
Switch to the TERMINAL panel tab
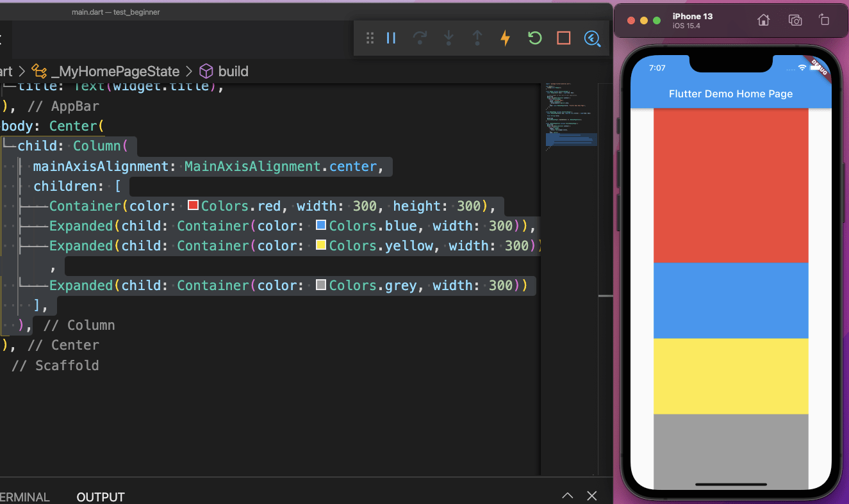(x=24, y=497)
